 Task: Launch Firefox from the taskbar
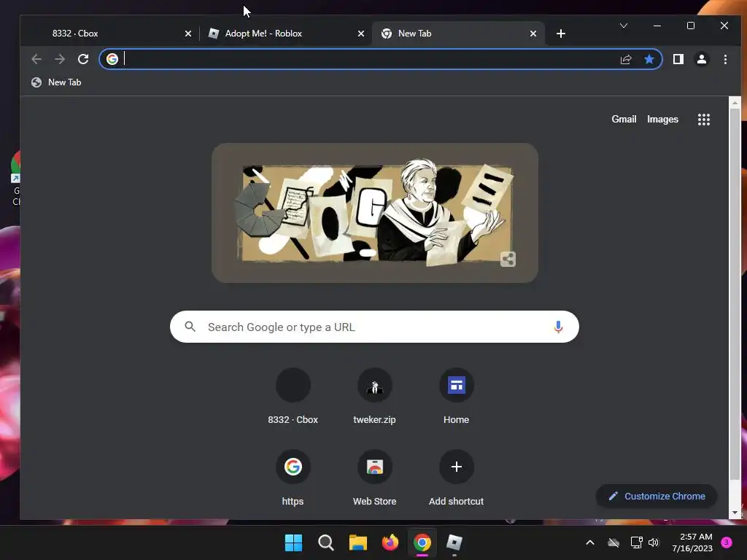click(x=390, y=542)
